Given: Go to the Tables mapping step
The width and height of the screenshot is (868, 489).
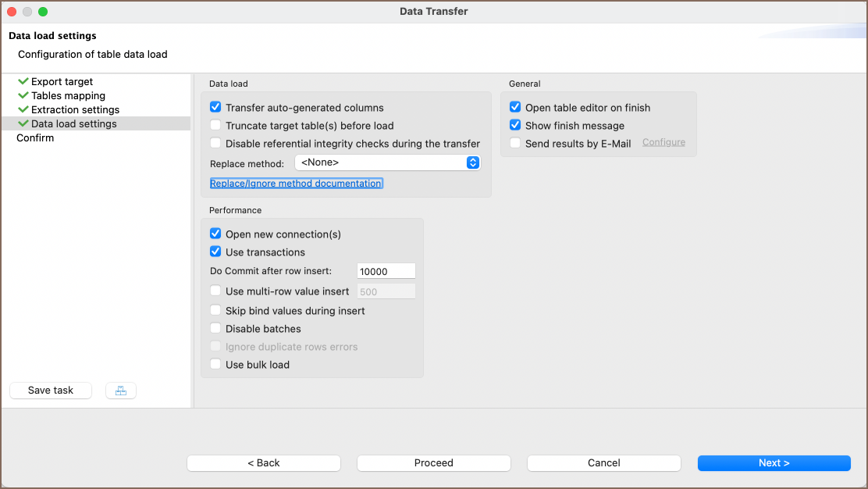Looking at the screenshot, I should [x=68, y=95].
